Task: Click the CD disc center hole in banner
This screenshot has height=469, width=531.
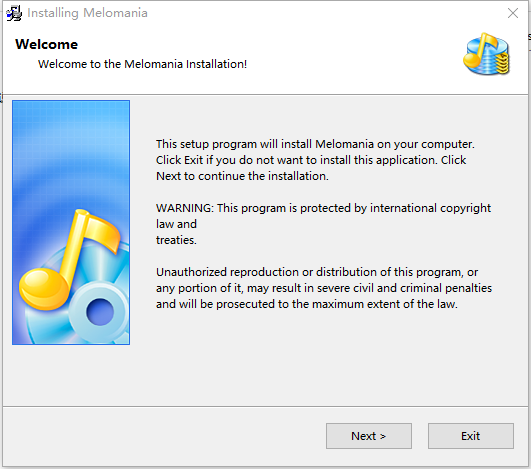Action: point(100,312)
